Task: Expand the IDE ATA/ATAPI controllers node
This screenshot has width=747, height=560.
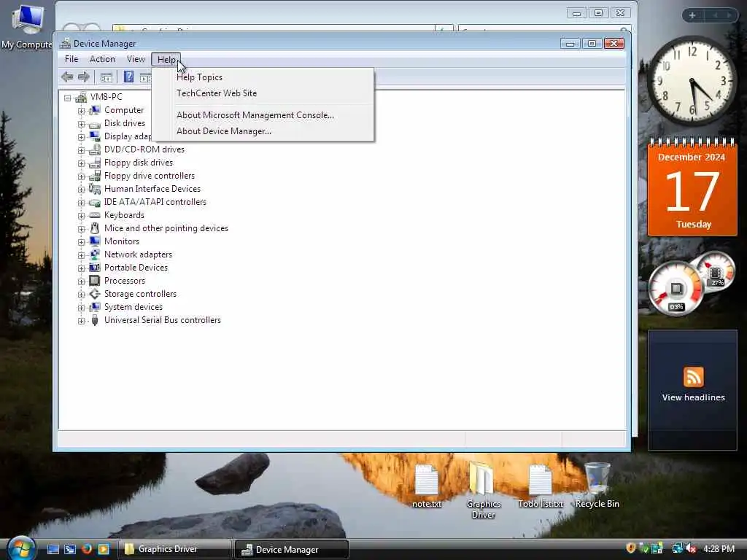Action: click(x=82, y=203)
